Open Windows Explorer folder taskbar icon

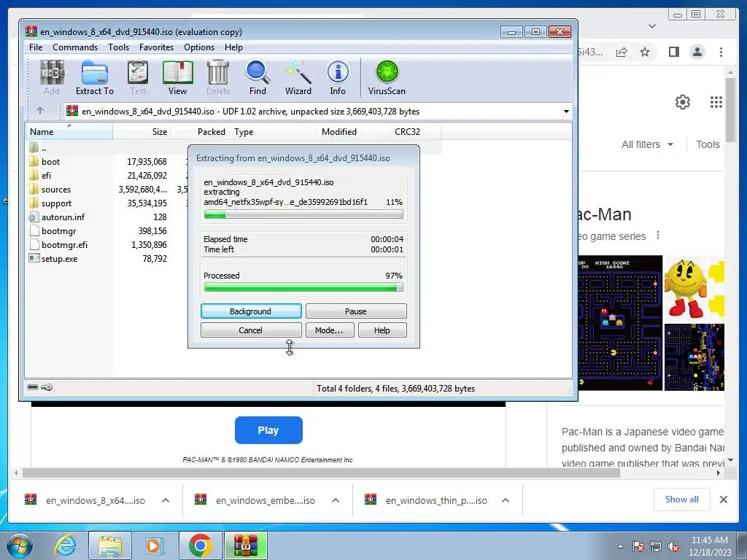110,545
